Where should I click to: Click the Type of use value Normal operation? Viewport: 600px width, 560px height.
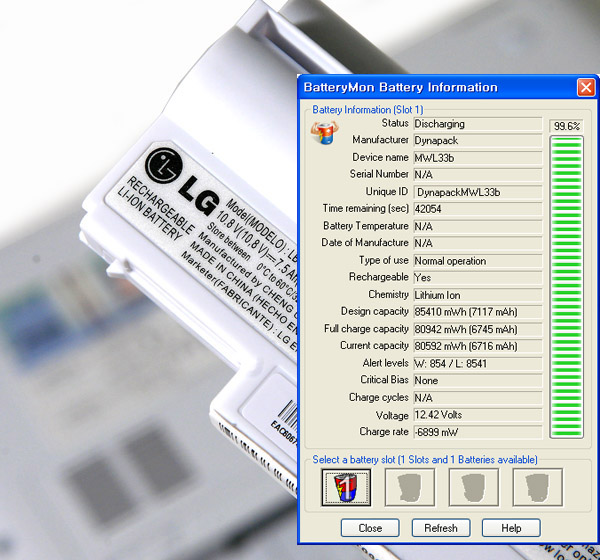pos(478,261)
